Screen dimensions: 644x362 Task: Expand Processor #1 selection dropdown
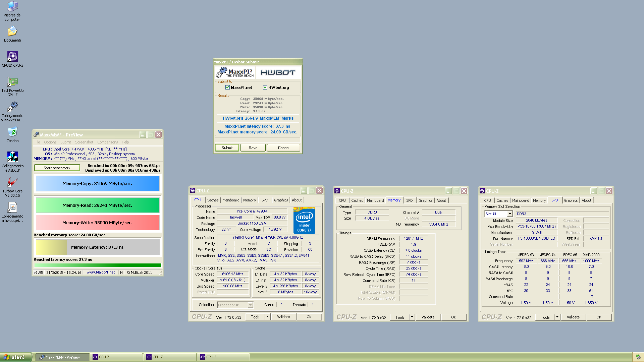pos(250,305)
